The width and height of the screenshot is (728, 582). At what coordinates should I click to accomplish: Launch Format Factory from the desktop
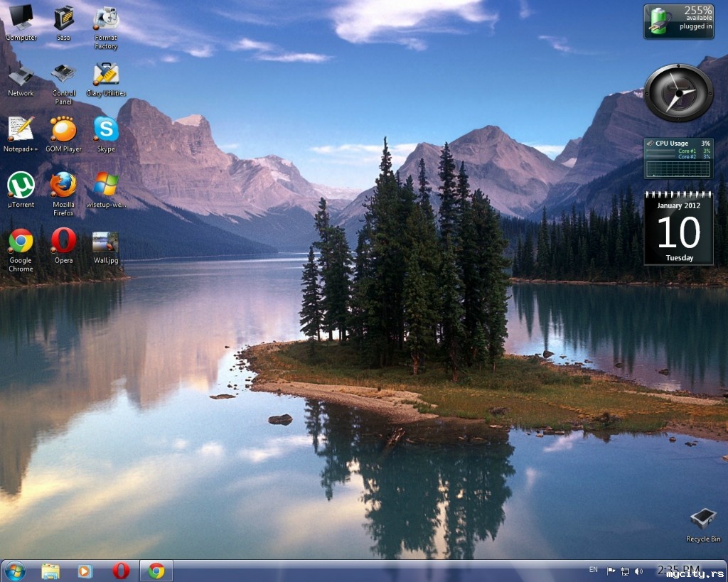pos(106,27)
